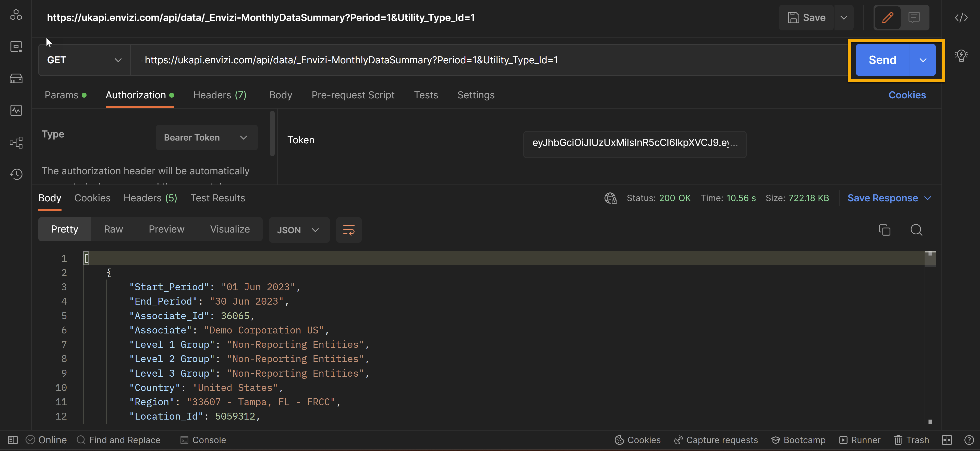This screenshot has width=980, height=451.
Task: Open the Runner
Action: coord(860,440)
